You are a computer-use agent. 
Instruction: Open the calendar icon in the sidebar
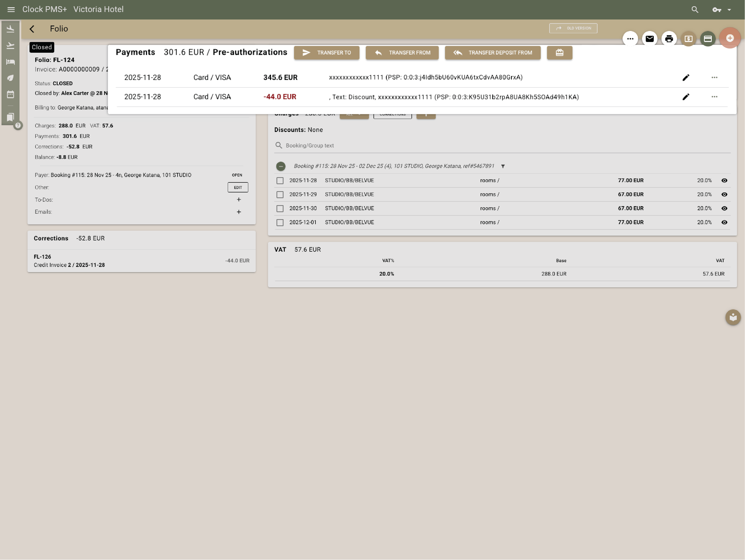(x=10, y=94)
